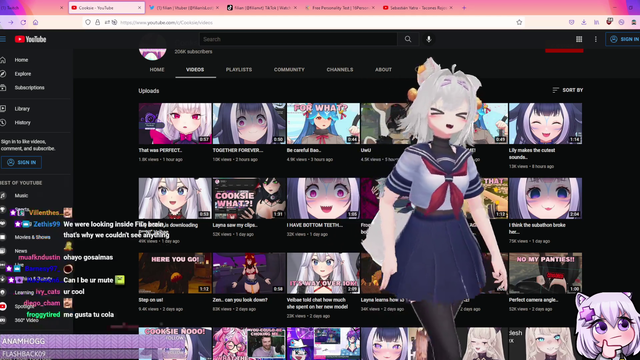Open the 'COOKSIE NOOO!' video thumbnail
Image resolution: width=640 pixels, height=360 pixels.
point(175,344)
